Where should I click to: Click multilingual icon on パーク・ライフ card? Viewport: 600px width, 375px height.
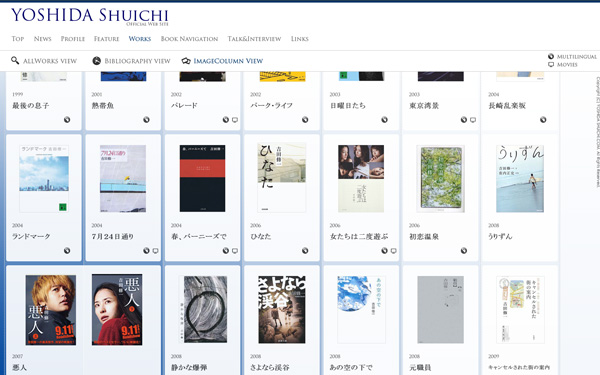pyautogui.click(x=305, y=120)
